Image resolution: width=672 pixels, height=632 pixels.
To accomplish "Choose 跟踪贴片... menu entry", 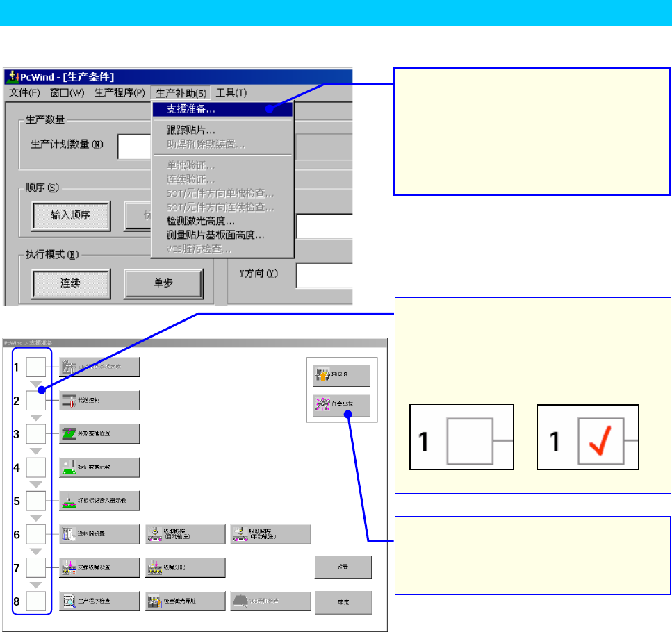I will 222,130.
